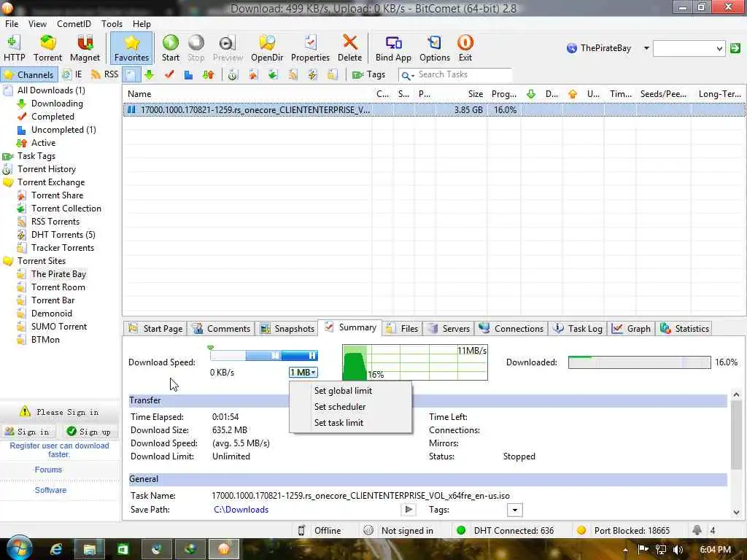Switch to the Comments tab
Viewport: 747px width, 560px height.
pos(222,329)
